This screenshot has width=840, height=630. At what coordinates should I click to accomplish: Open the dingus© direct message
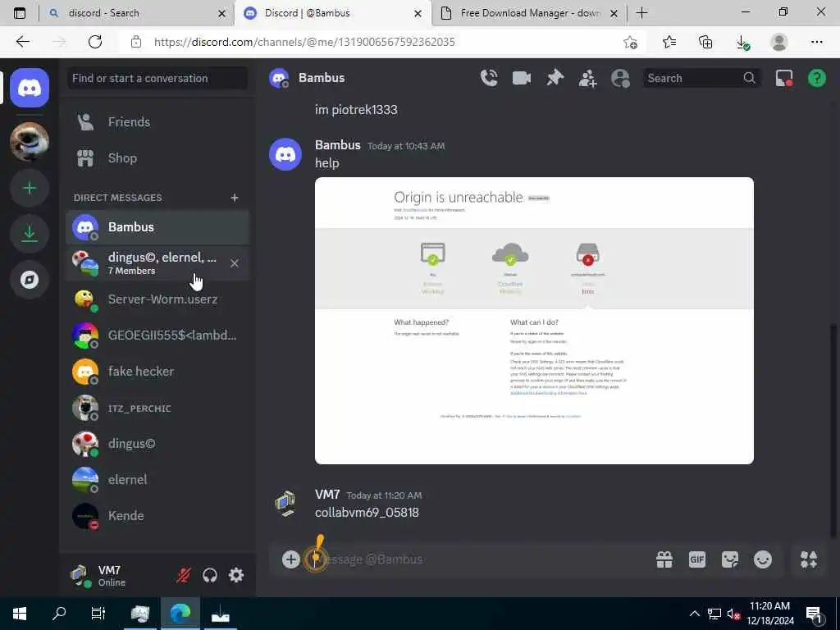tap(157, 444)
